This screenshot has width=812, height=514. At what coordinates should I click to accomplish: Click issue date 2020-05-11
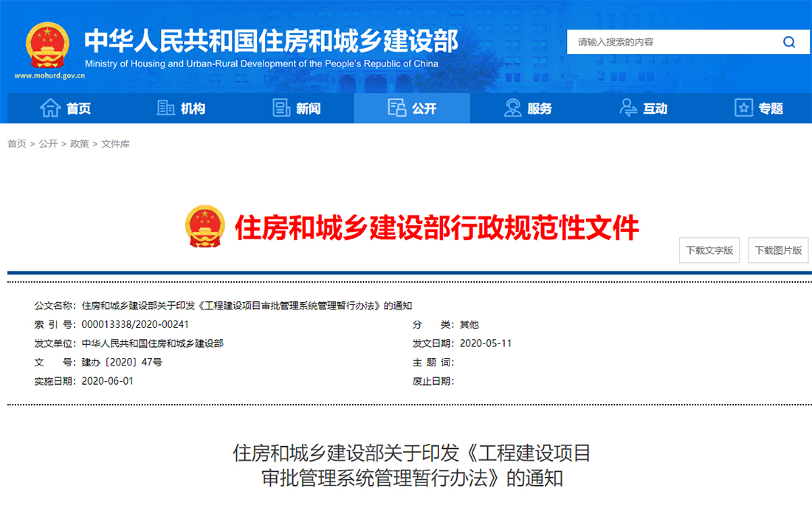tap(486, 343)
